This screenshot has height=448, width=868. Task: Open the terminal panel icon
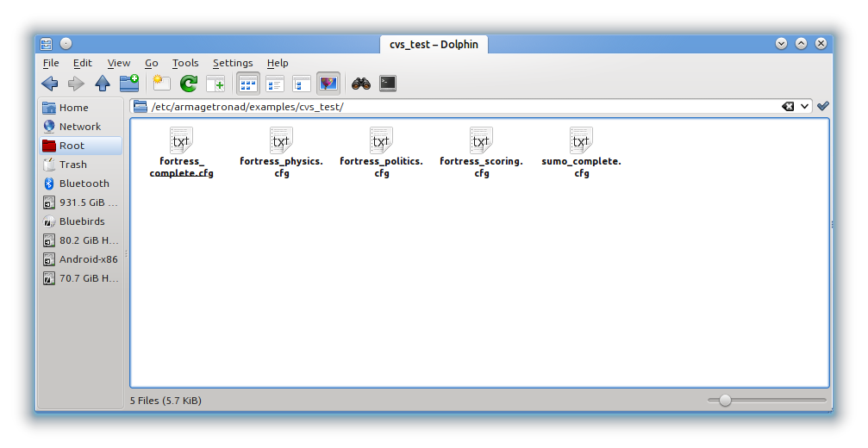pyautogui.click(x=388, y=84)
